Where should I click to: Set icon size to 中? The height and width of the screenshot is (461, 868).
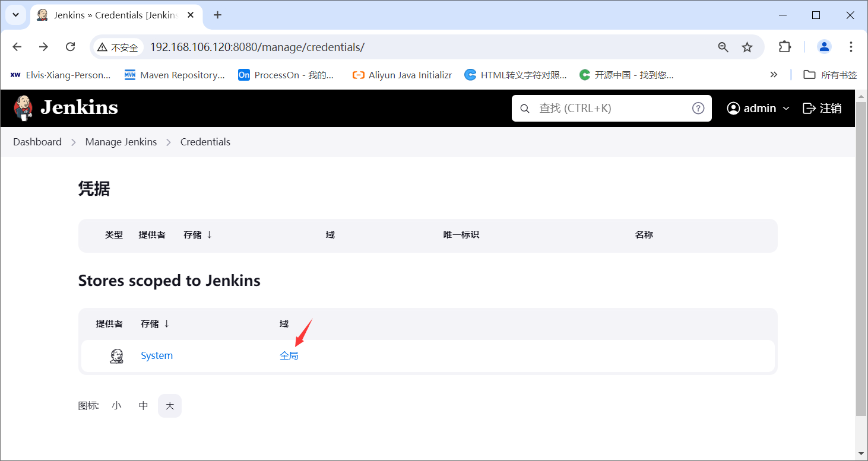tap(143, 406)
